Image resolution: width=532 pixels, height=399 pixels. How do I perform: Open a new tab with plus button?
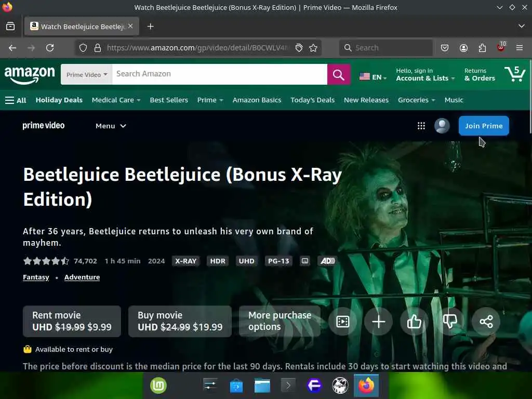pos(150,26)
